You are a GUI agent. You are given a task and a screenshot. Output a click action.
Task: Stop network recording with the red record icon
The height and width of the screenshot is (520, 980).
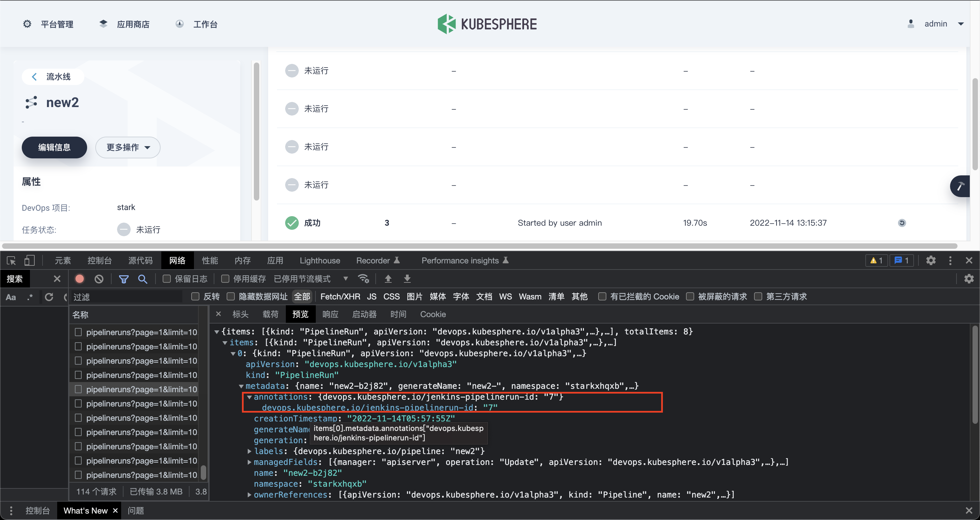79,279
